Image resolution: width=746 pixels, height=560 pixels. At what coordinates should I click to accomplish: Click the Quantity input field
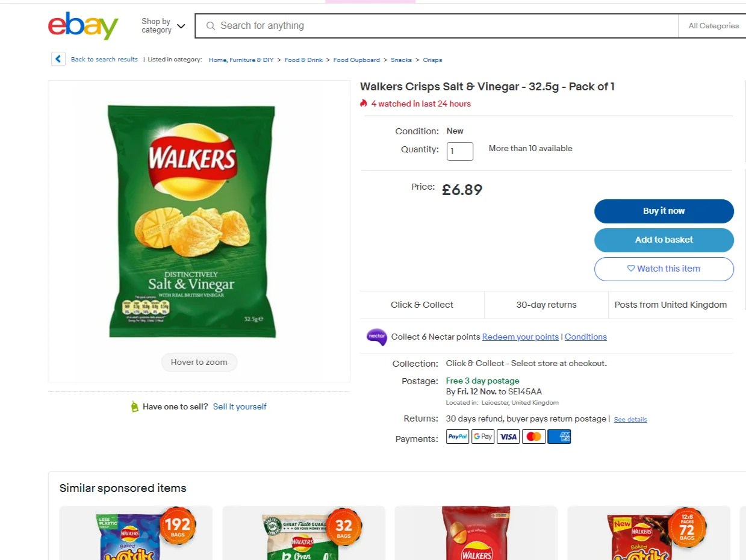tap(460, 151)
